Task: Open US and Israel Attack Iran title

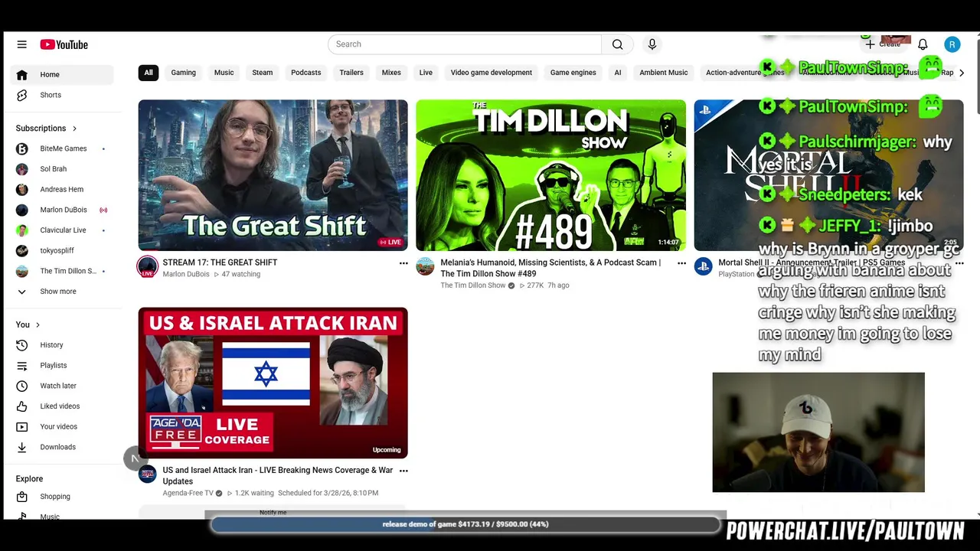Action: click(x=277, y=476)
